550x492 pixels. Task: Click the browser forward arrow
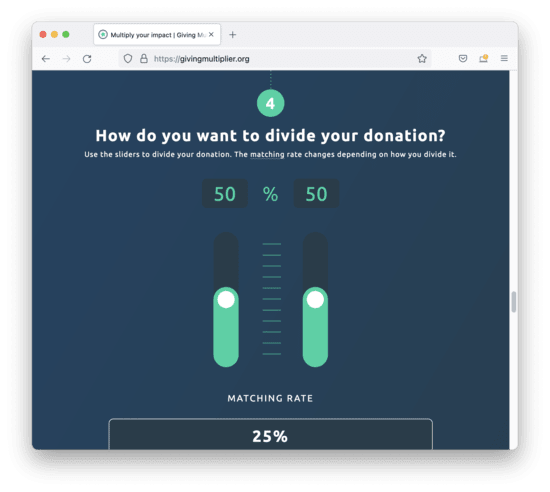[66, 59]
